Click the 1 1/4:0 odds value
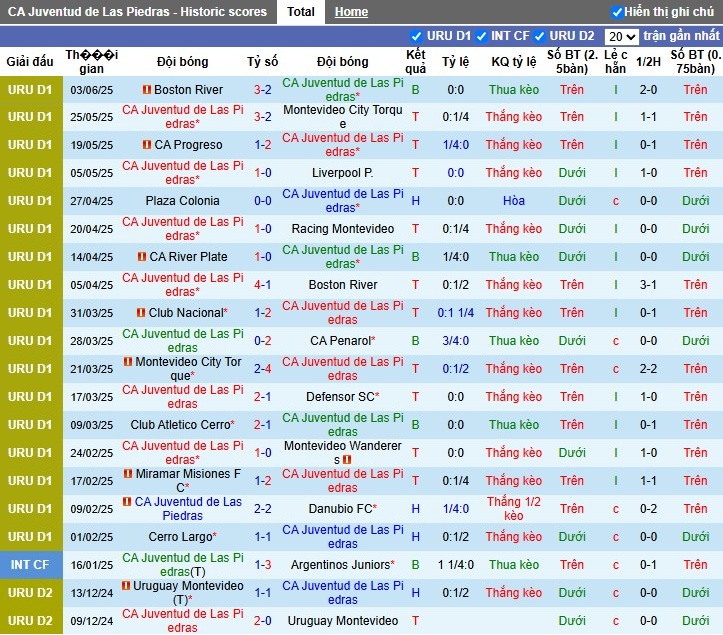Screen dimensions: 723x635 pos(456,565)
